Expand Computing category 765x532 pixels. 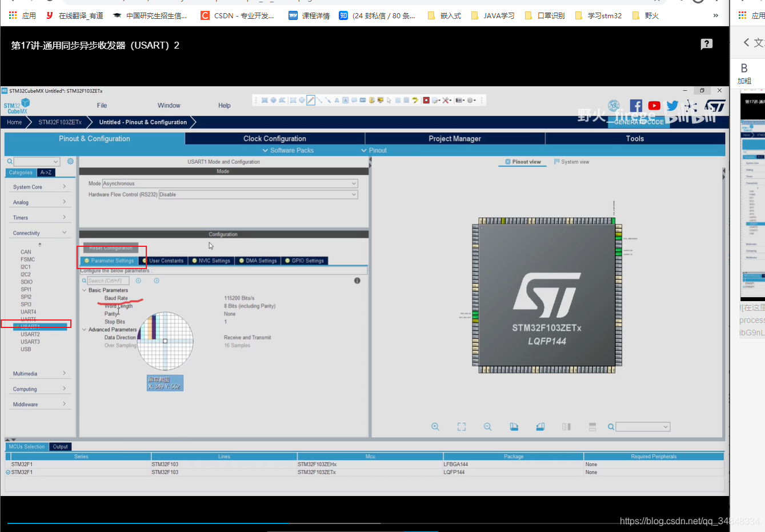click(40, 389)
